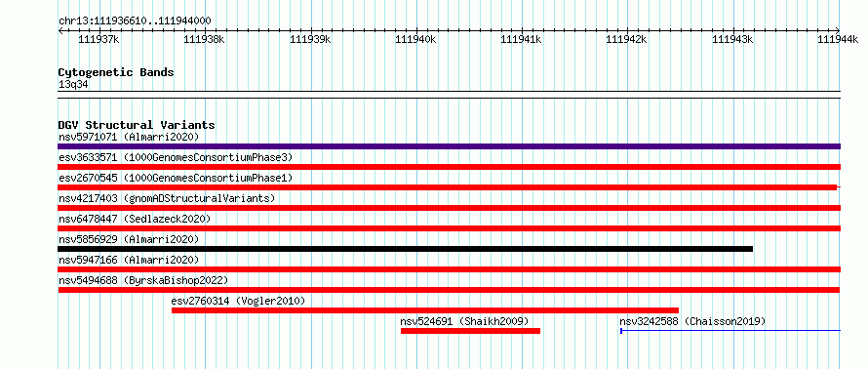This screenshot has width=868, height=369.
Task: Select the purple nsv5971071 variant bar
Action: click(449, 146)
